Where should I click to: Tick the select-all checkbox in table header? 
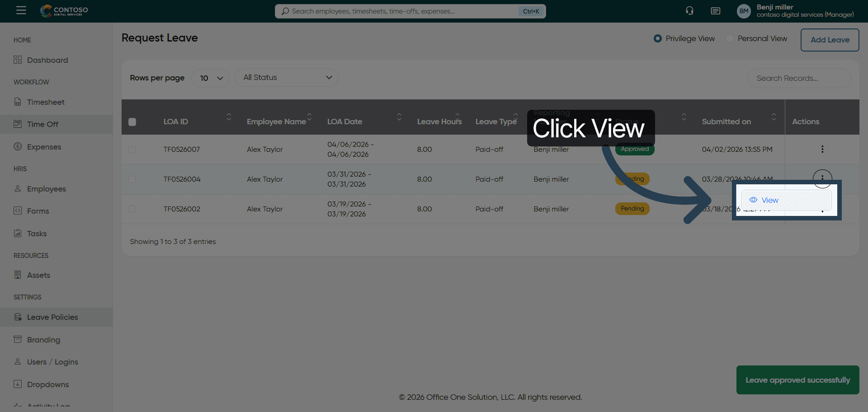(132, 122)
